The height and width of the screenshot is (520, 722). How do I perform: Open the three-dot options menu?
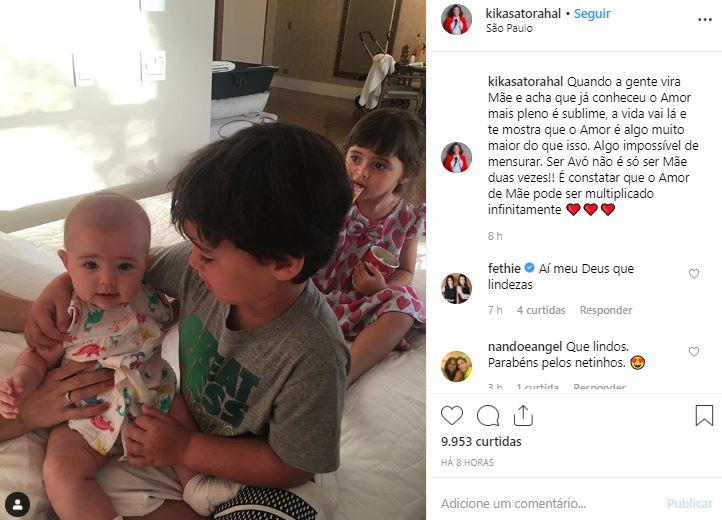pos(705,20)
